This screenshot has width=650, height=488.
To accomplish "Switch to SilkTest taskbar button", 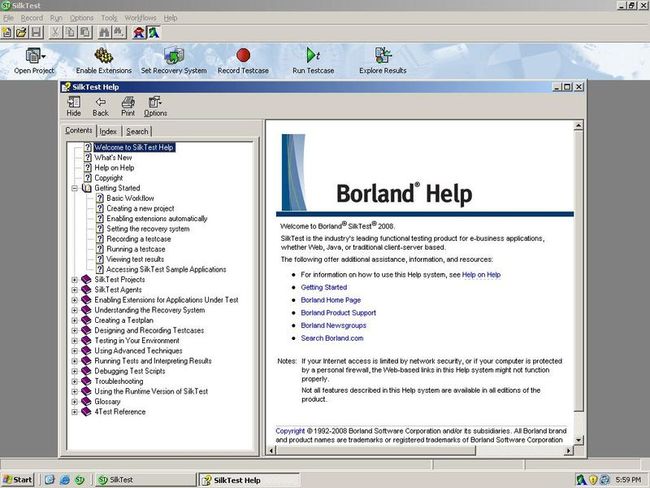I will click(145, 480).
